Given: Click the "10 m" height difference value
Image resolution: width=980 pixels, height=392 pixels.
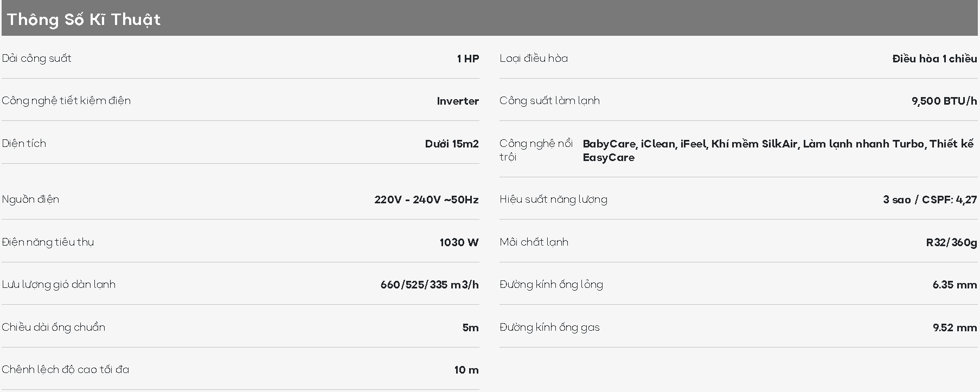Looking at the screenshot, I should (466, 370).
